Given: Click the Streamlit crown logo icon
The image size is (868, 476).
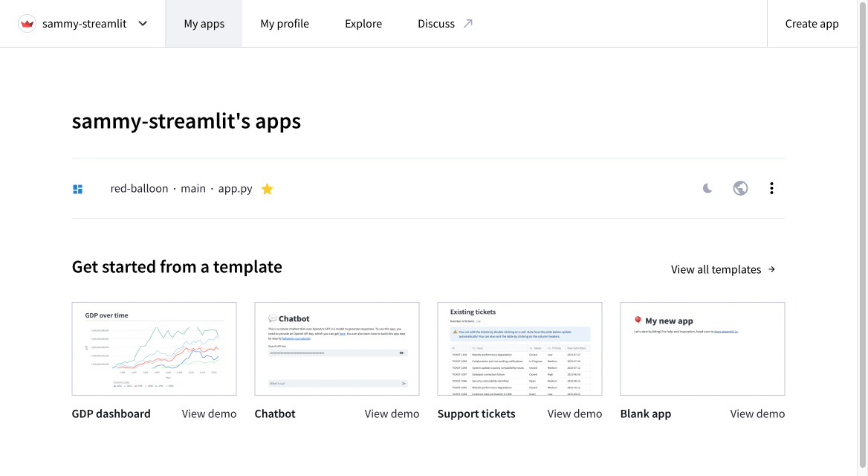Looking at the screenshot, I should [x=27, y=24].
